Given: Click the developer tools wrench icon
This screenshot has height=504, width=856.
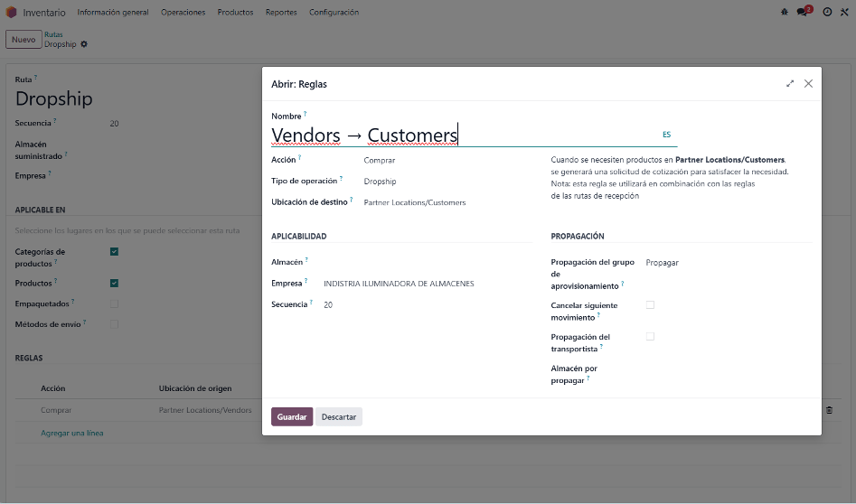Looking at the screenshot, I should [844, 13].
